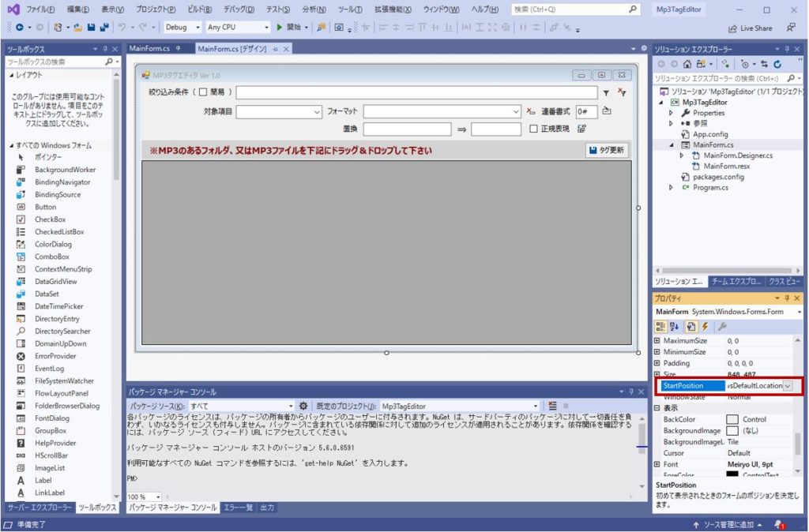This screenshot has height=532, width=809.
Task: Click Categorized view icon in Properties panel
Action: (660, 326)
